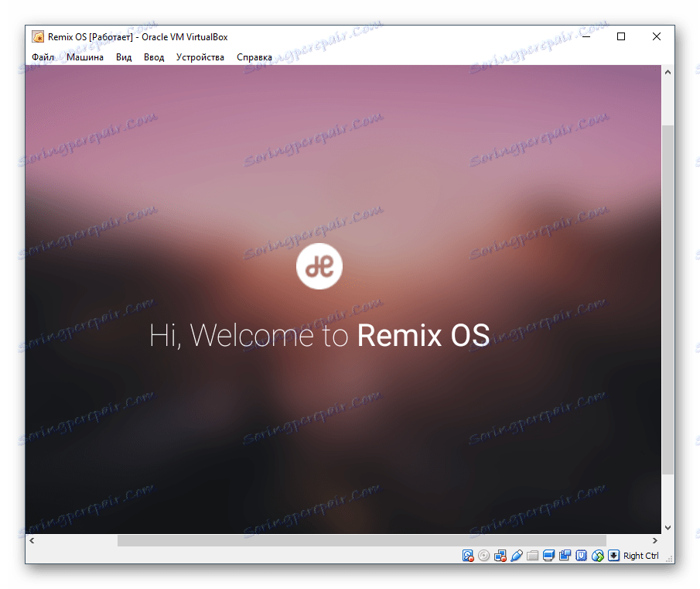700x589 pixels.
Task: Maximize the VirtualBox window
Action: click(621, 36)
